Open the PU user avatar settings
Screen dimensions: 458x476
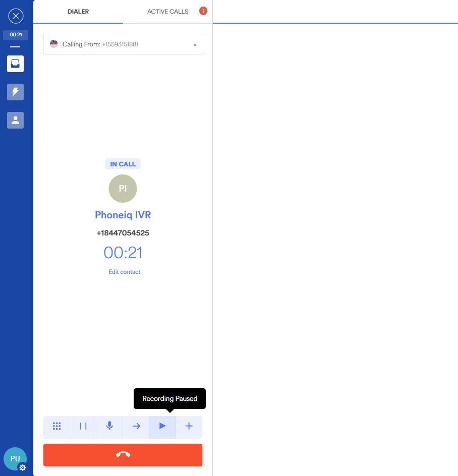(15, 459)
